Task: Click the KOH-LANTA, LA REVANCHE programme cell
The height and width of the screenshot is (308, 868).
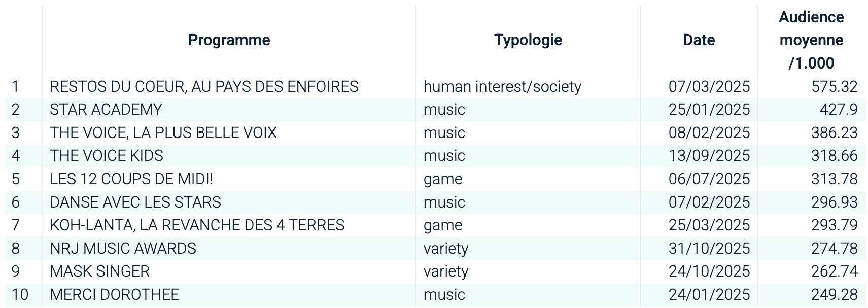Action: coord(197,225)
